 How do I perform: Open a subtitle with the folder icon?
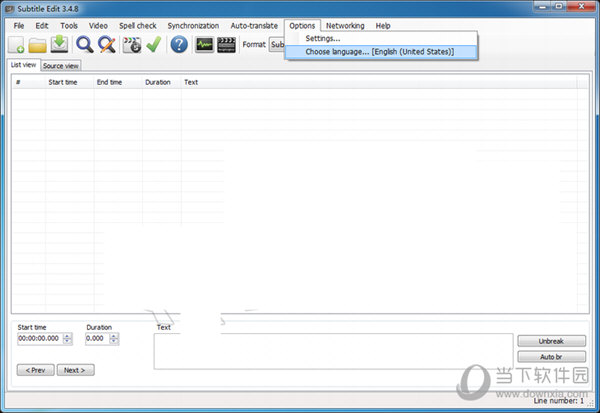click(38, 45)
